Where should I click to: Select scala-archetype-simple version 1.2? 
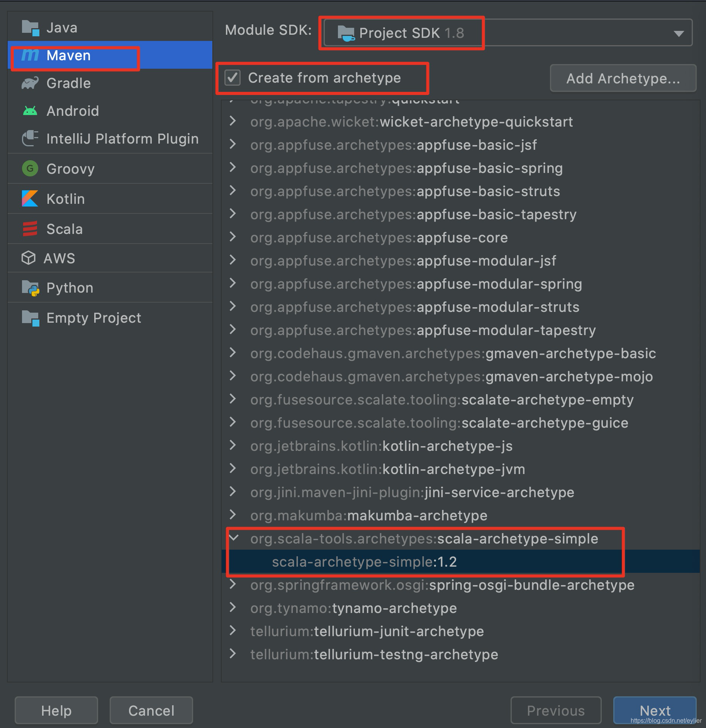365,562
